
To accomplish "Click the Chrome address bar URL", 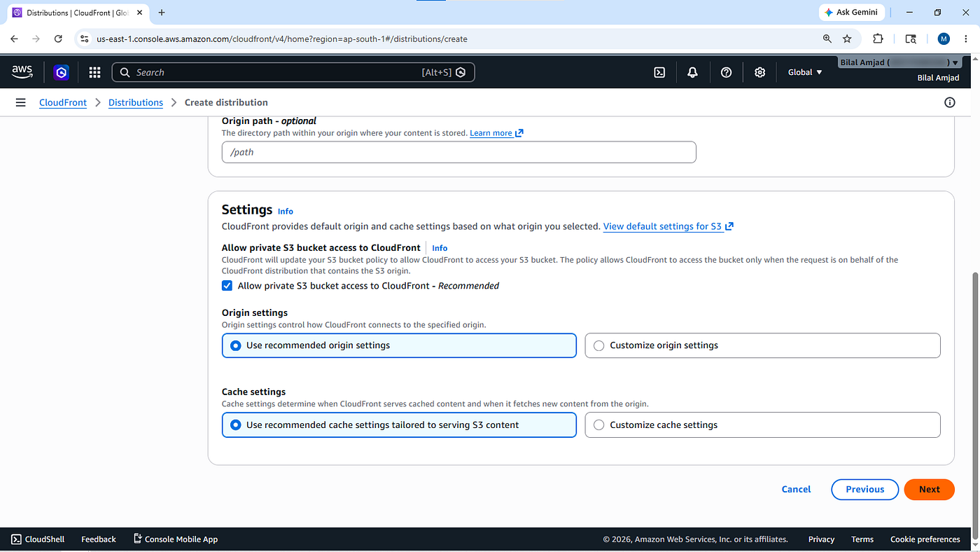I will click(282, 39).
